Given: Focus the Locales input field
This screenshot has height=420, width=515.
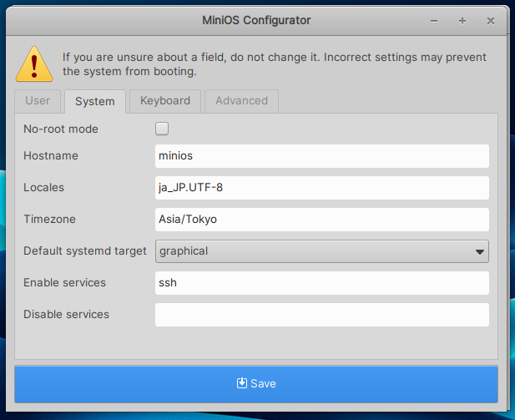Looking at the screenshot, I should [321, 188].
